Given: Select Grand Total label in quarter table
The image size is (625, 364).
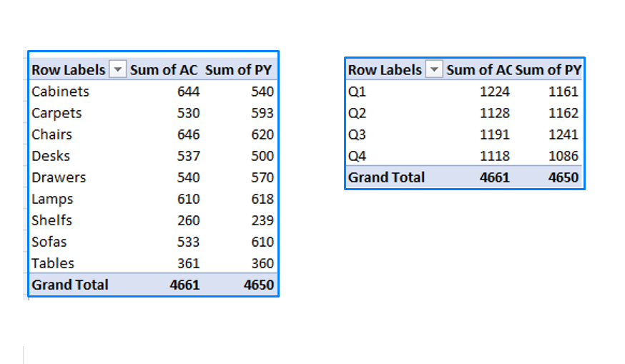Looking at the screenshot, I should pyautogui.click(x=386, y=177).
